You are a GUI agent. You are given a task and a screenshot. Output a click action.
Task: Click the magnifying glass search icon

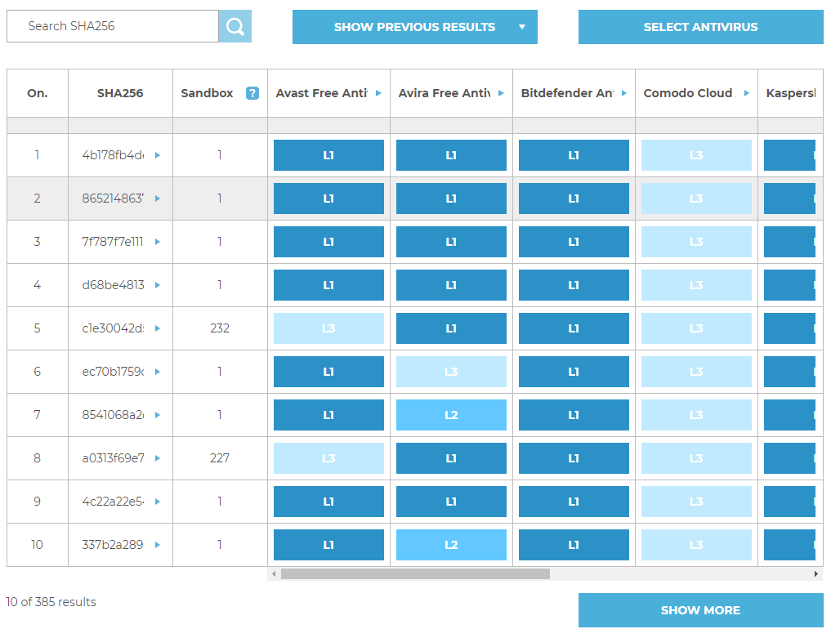[x=235, y=26]
